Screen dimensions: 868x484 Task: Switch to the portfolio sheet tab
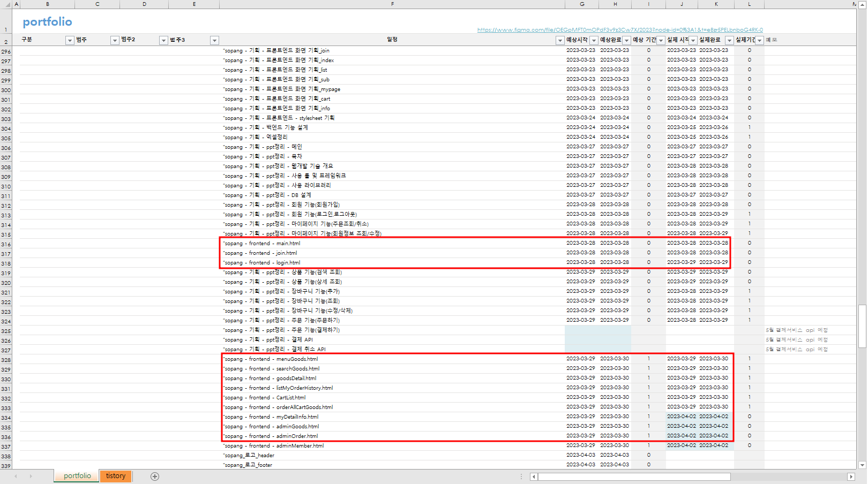pos(77,476)
